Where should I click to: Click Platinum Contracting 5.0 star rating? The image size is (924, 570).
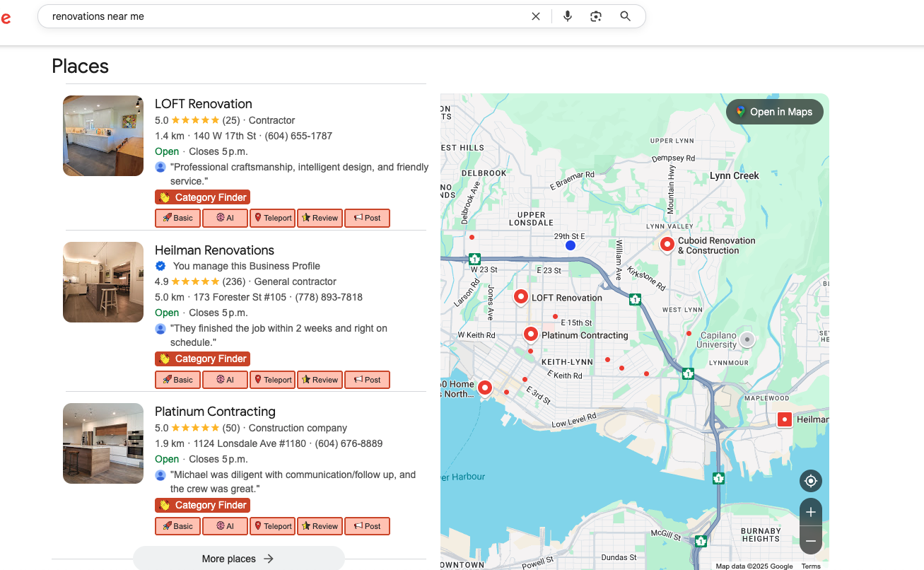coord(195,428)
